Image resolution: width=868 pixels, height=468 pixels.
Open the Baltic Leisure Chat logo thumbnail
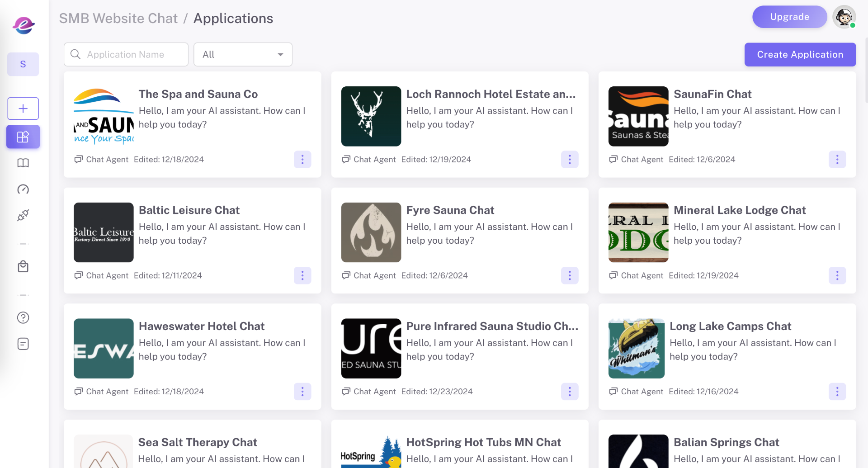tap(104, 232)
